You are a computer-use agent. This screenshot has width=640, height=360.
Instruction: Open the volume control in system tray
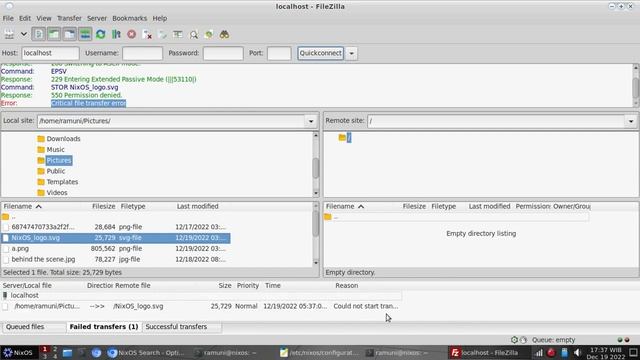577,353
